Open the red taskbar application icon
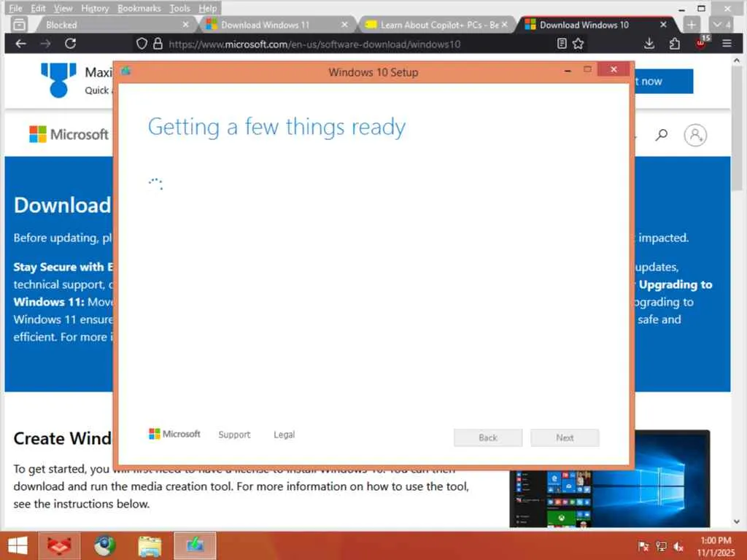 pos(59,545)
